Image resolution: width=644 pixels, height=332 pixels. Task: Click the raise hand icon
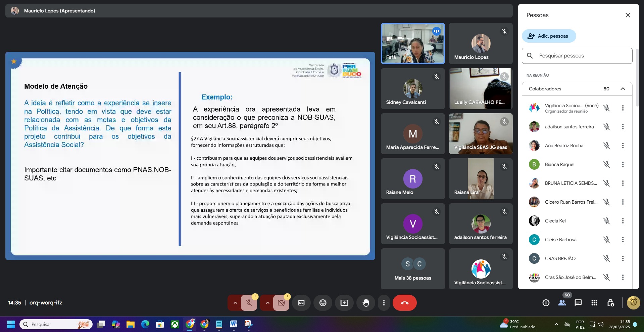365,303
